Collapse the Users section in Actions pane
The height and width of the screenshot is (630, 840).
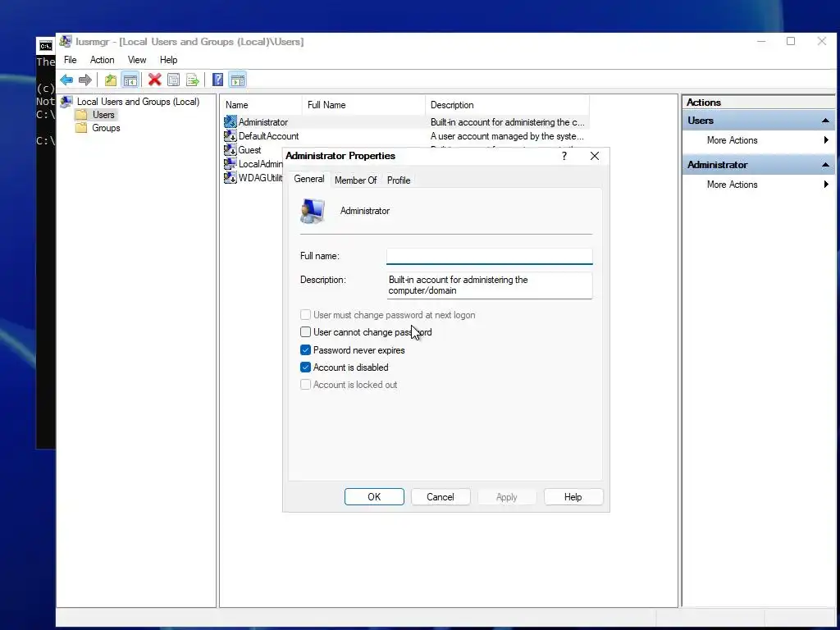point(825,121)
